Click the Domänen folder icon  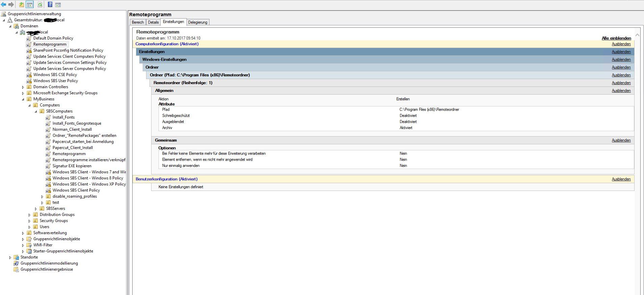tap(16, 26)
